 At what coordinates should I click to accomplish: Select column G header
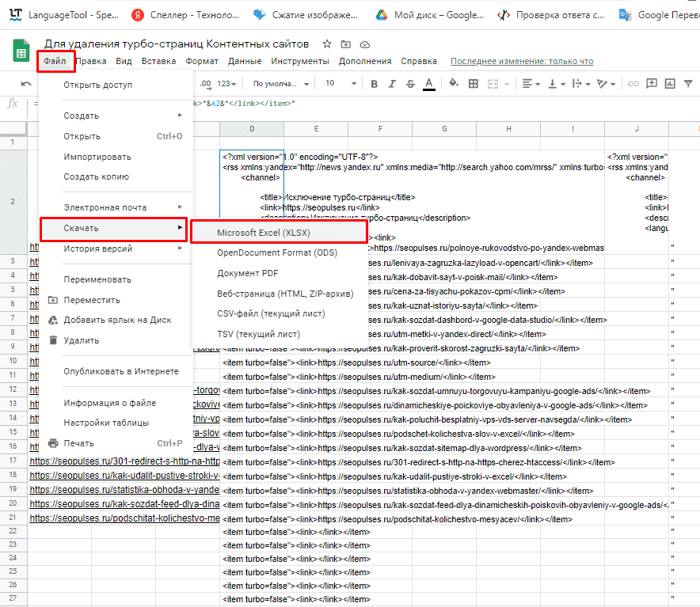(x=444, y=128)
